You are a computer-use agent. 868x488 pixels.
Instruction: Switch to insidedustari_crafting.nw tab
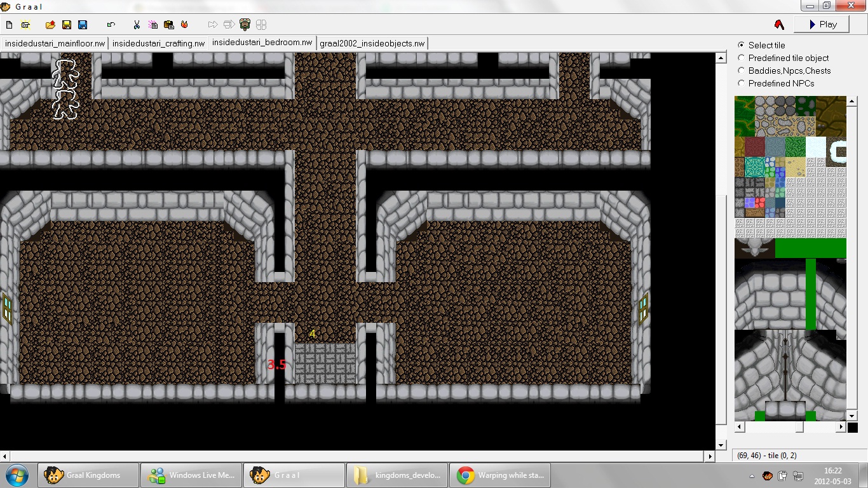tap(158, 44)
